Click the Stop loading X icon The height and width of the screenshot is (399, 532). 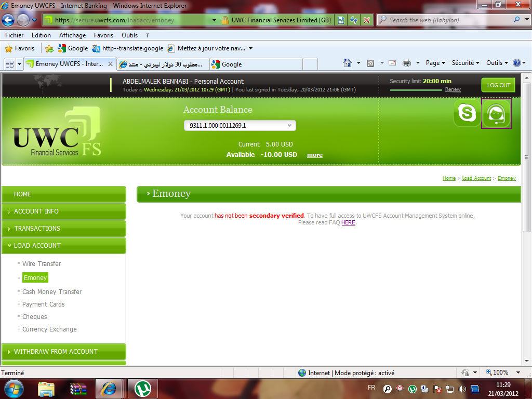point(367,20)
